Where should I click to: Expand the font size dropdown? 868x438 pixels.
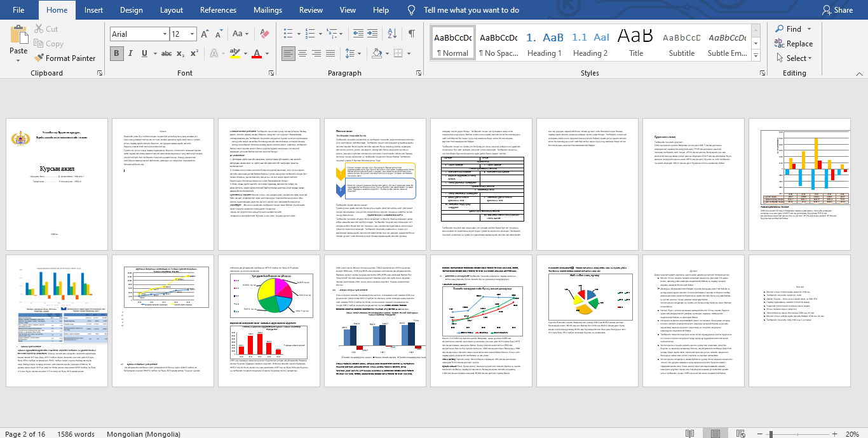pyautogui.click(x=193, y=34)
